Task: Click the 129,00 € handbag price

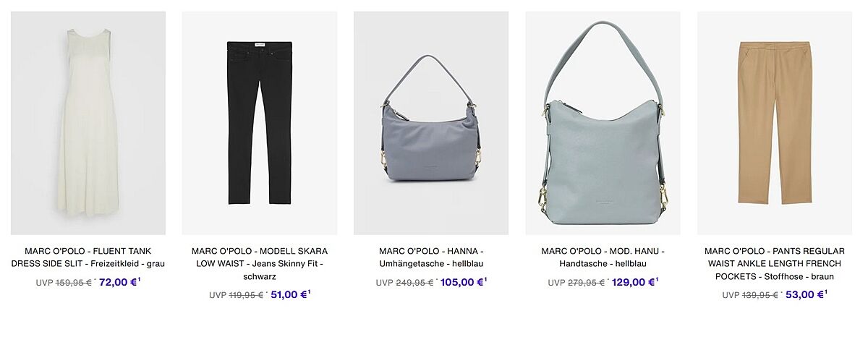Action: [x=634, y=282]
